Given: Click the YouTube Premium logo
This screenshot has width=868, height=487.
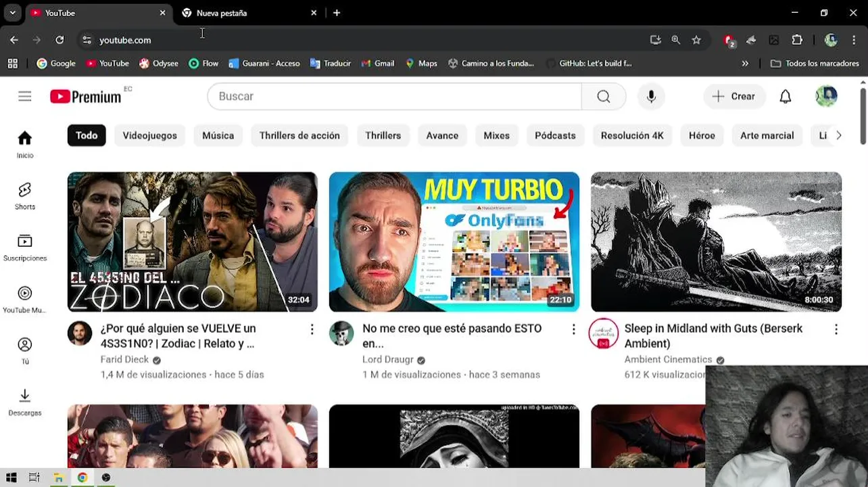Looking at the screenshot, I should pos(86,97).
